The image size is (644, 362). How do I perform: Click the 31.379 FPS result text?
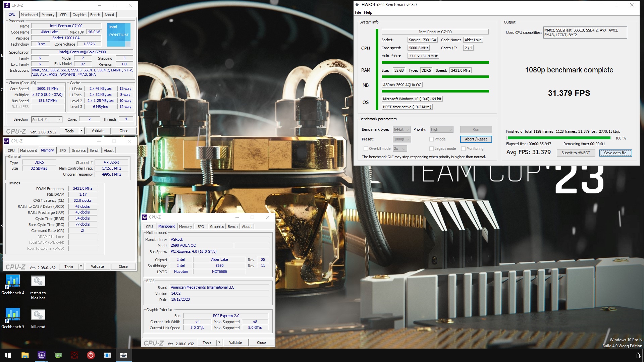click(569, 93)
